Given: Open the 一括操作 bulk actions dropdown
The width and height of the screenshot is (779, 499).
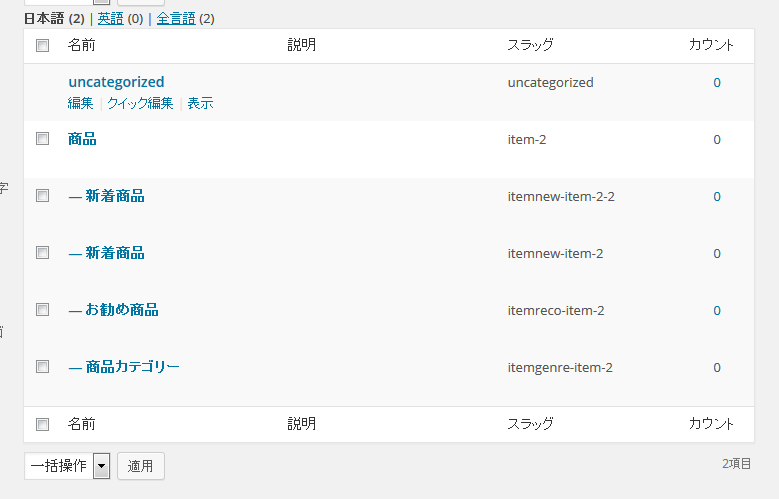Looking at the screenshot, I should (x=67, y=466).
